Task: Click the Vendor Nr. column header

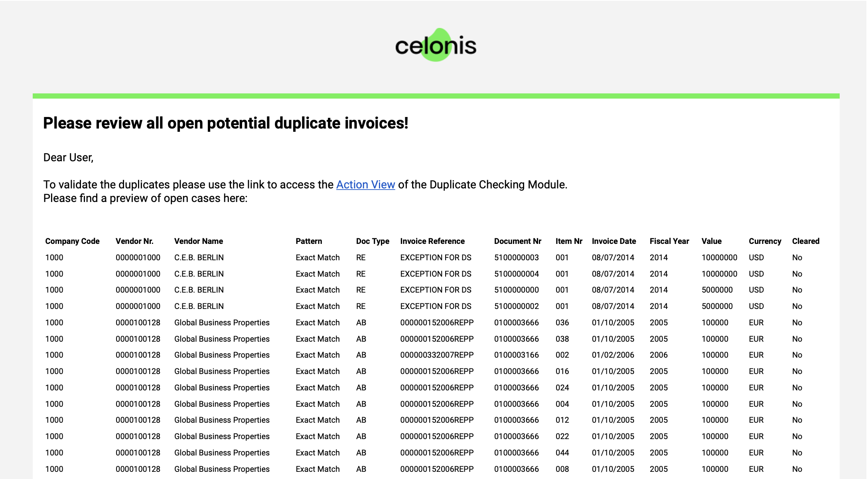Action: point(134,241)
